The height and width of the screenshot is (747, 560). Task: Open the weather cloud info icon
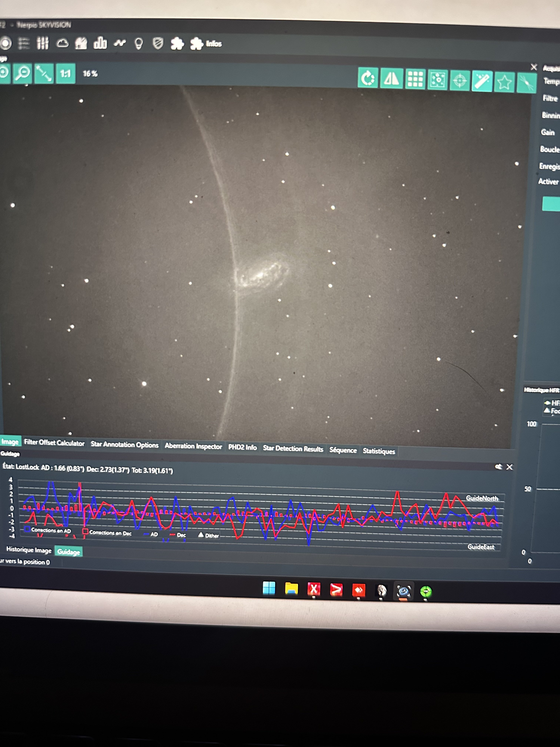(x=62, y=43)
